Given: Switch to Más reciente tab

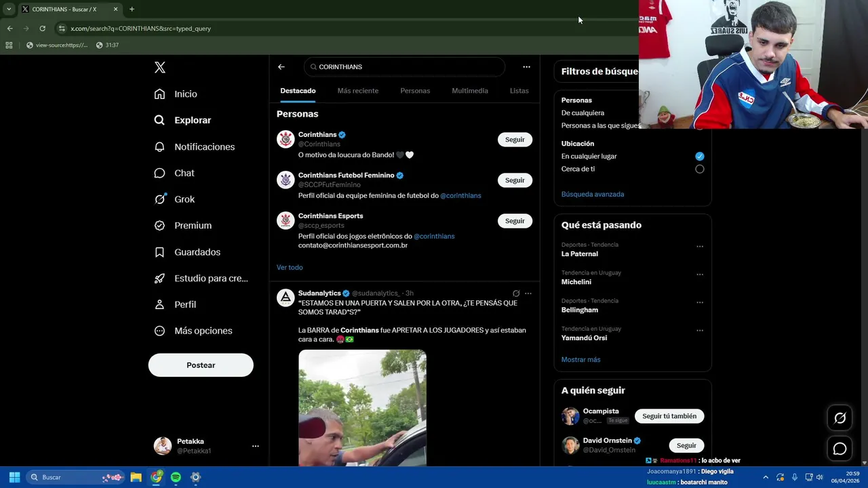Looking at the screenshot, I should [x=358, y=91].
